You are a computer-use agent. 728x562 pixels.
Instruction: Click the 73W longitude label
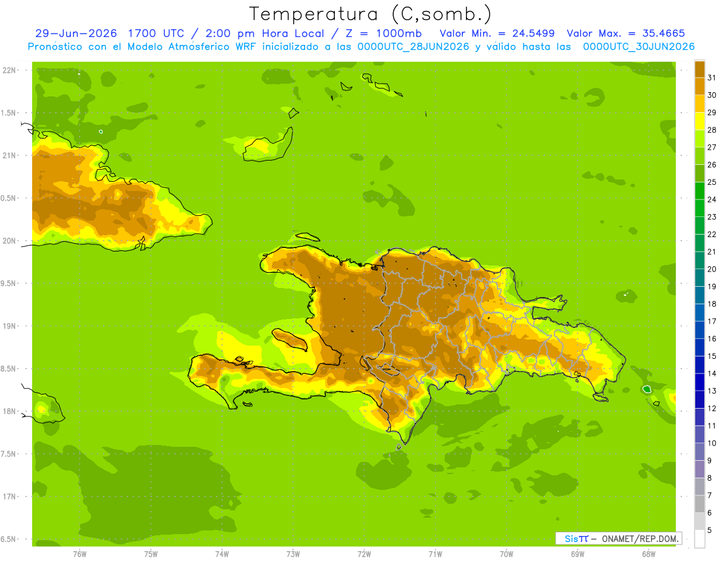click(293, 554)
